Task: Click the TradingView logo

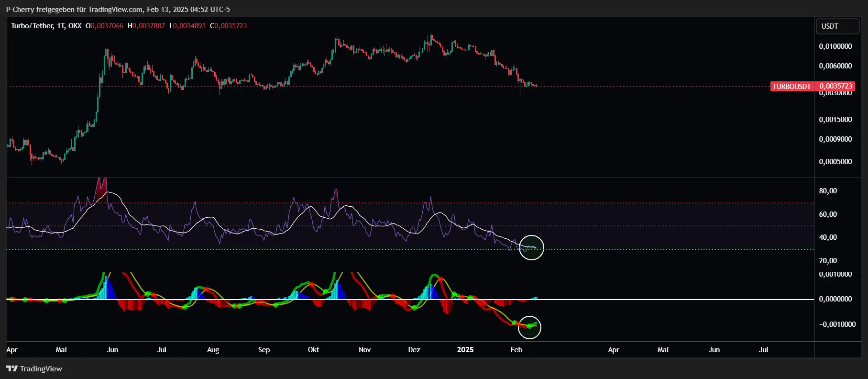Action: pos(34,368)
